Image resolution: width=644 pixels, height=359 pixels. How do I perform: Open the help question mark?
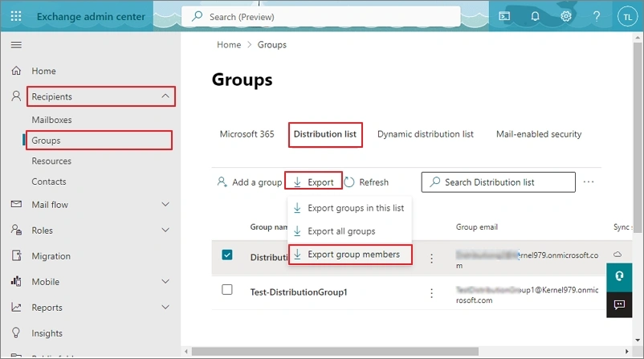[x=597, y=16]
